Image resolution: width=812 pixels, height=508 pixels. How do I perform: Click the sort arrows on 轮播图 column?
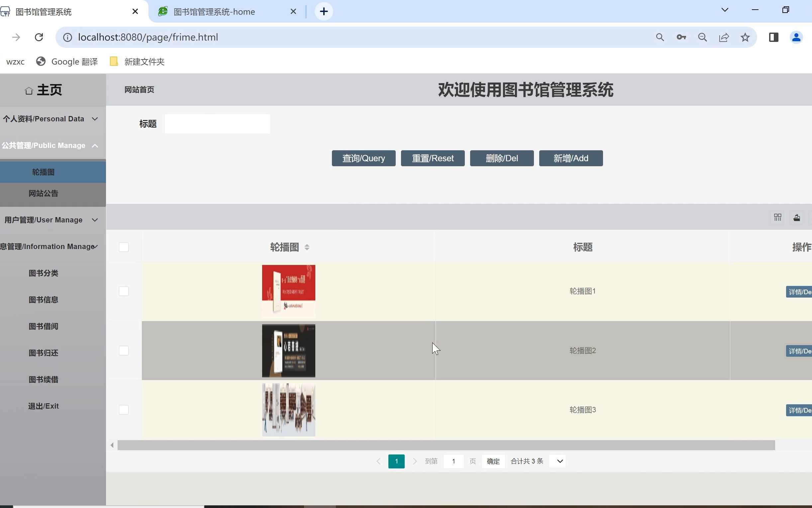[306, 247]
